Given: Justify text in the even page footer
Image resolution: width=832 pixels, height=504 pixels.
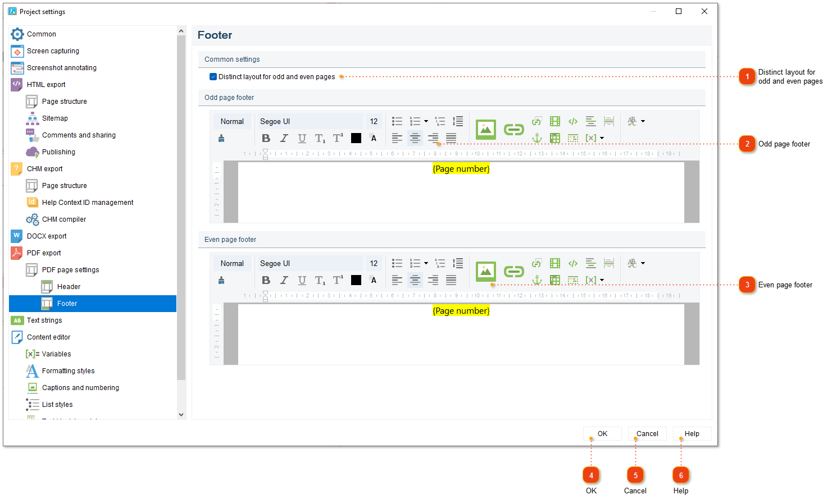Looking at the screenshot, I should tap(451, 280).
